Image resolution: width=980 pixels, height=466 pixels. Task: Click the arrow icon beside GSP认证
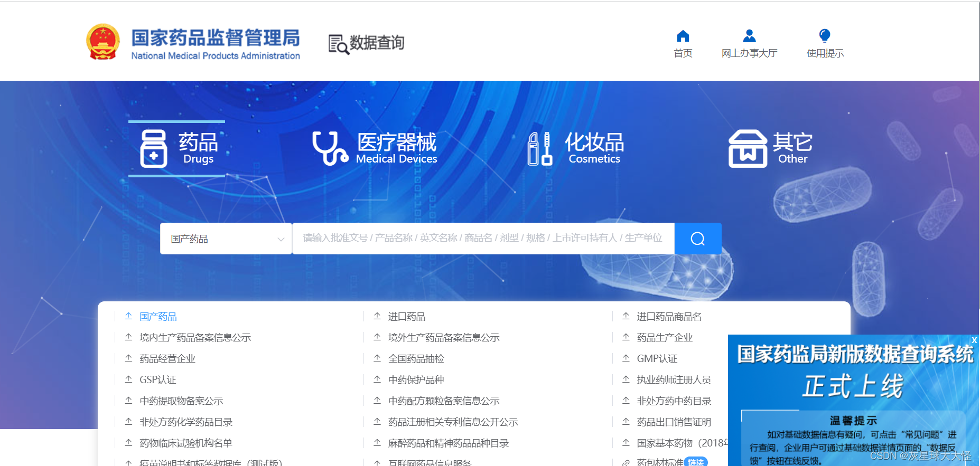128,379
